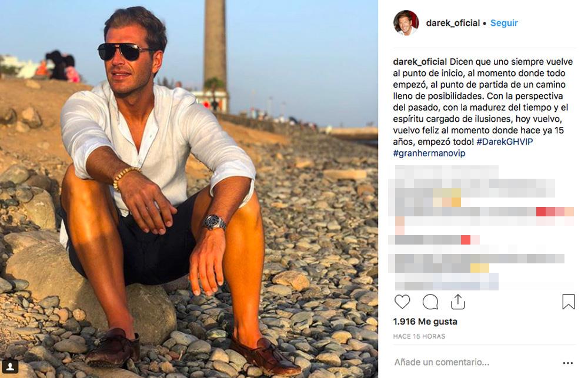Open the #granhermanovip hashtag

pos(429,153)
